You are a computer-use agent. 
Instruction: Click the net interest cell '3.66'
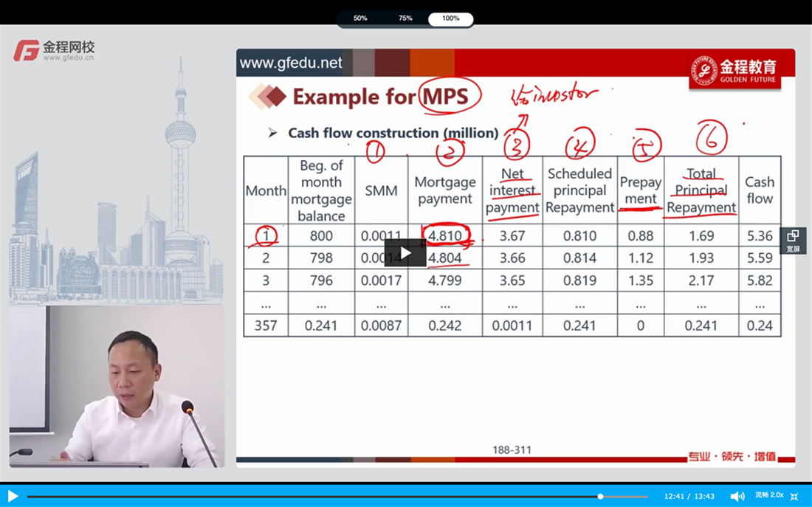click(512, 258)
